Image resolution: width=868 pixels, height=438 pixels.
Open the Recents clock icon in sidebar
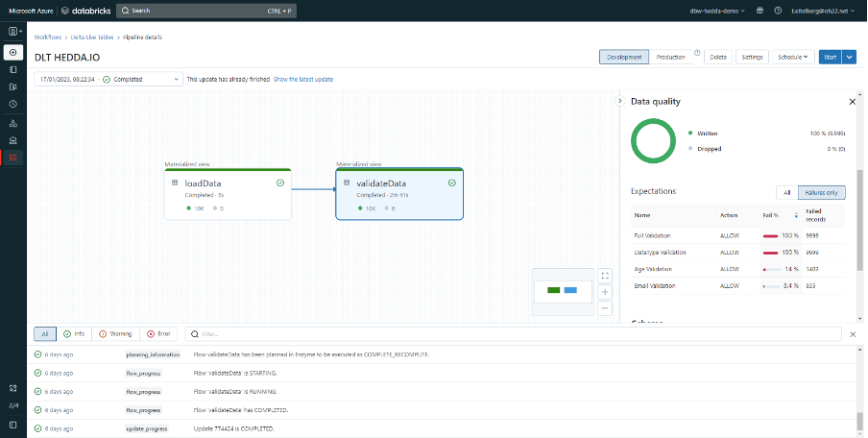point(13,104)
